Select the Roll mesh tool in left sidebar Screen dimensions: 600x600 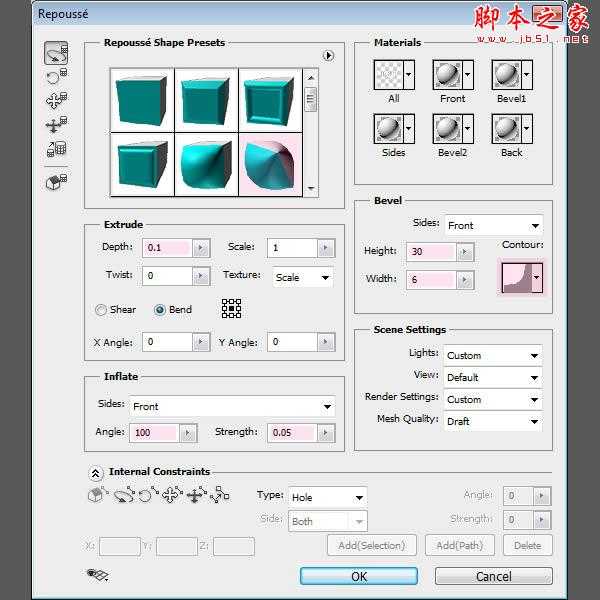pyautogui.click(x=56, y=77)
